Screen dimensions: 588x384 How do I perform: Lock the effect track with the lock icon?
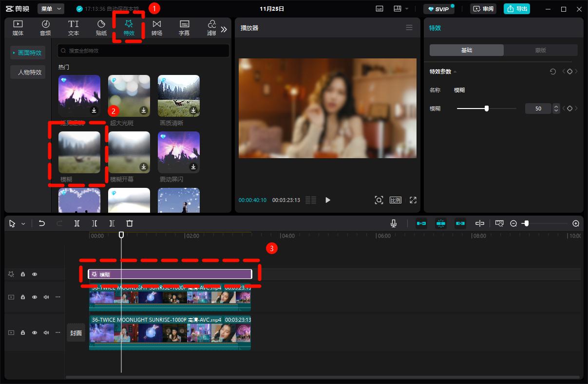tap(23, 274)
